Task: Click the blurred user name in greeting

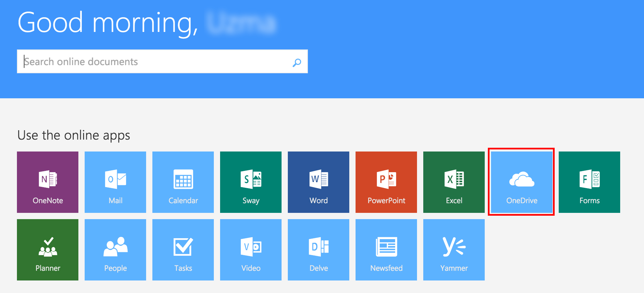Action: pos(241,23)
